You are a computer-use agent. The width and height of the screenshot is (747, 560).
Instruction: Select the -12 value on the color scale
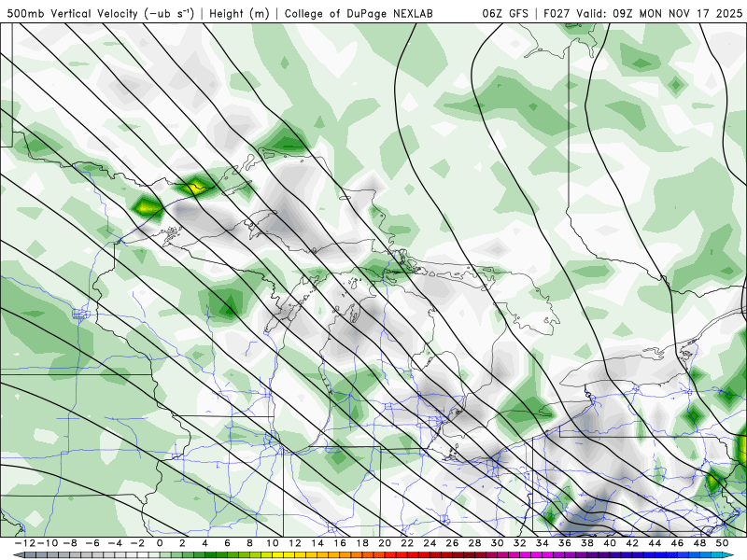click(x=24, y=543)
